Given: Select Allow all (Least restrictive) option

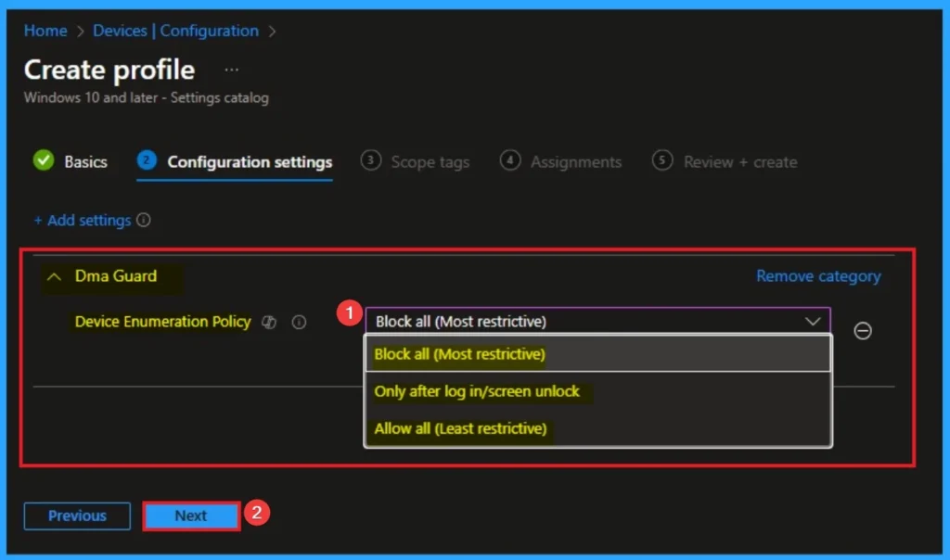Looking at the screenshot, I should [x=460, y=428].
